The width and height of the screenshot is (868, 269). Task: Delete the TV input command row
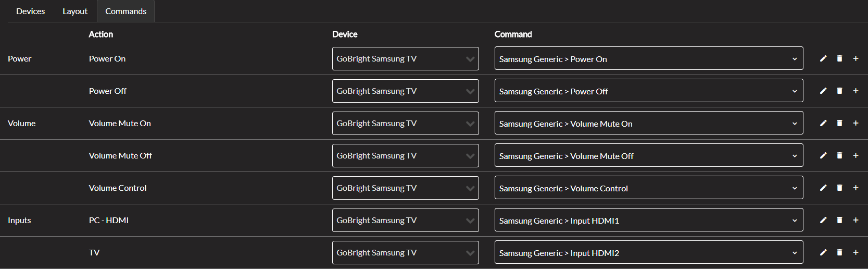pyautogui.click(x=839, y=252)
